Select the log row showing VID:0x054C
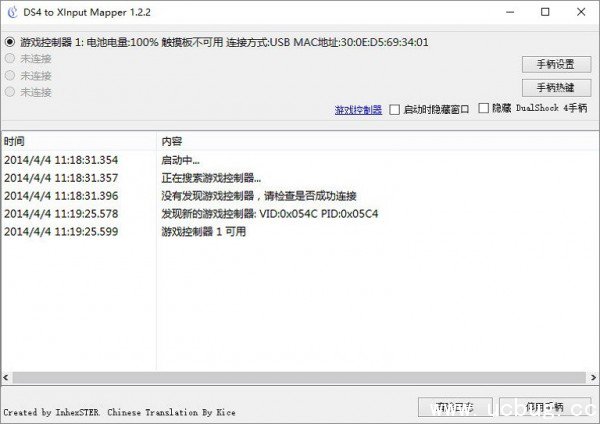Image resolution: width=600 pixels, height=424 pixels. pos(269,214)
